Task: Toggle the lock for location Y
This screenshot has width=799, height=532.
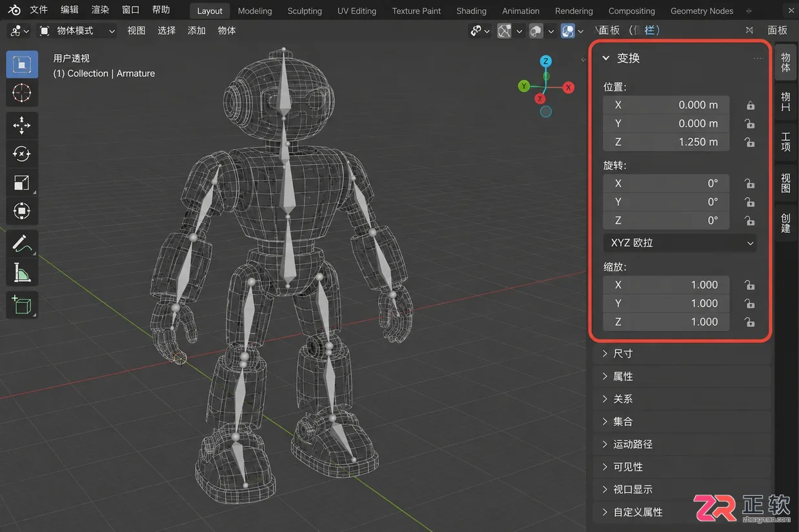Action: pos(750,124)
